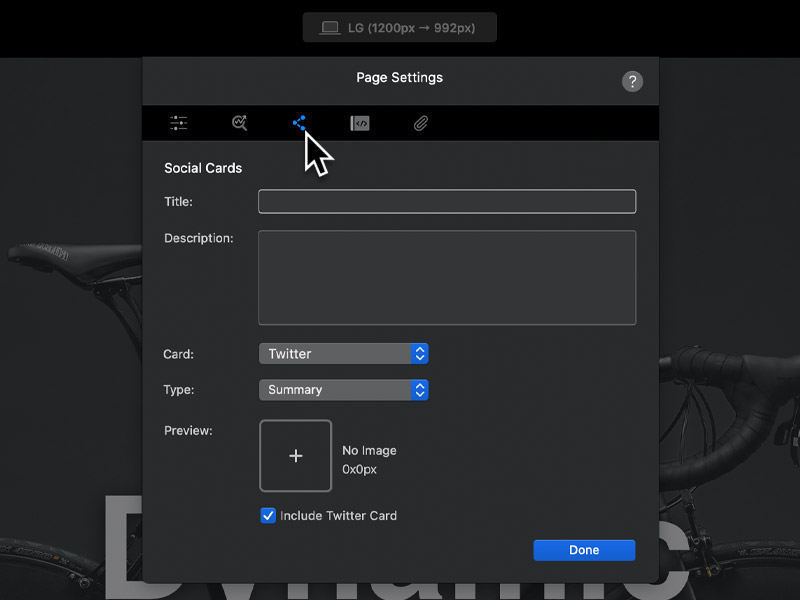
Task: Click the Description text area
Action: tap(447, 278)
